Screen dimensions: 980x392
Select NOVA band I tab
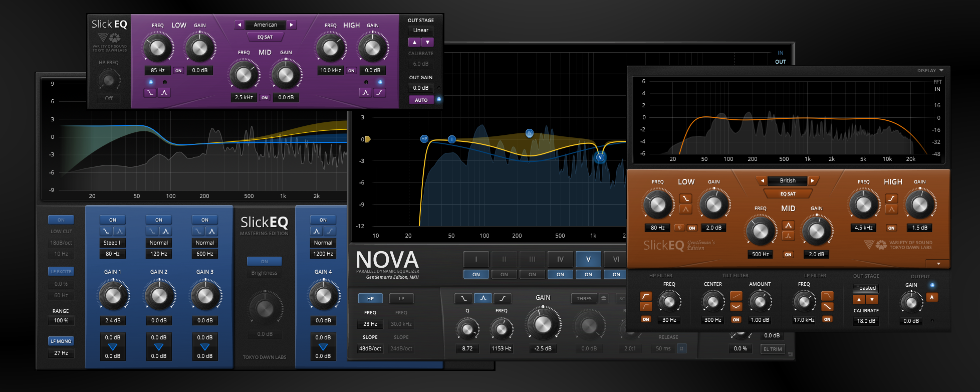pos(476,259)
